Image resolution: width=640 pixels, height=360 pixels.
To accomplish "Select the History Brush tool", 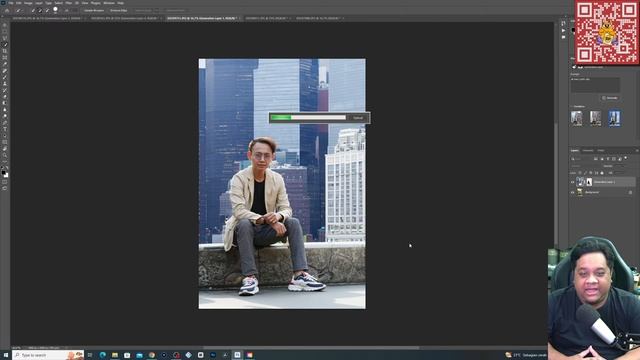I will [5, 91].
